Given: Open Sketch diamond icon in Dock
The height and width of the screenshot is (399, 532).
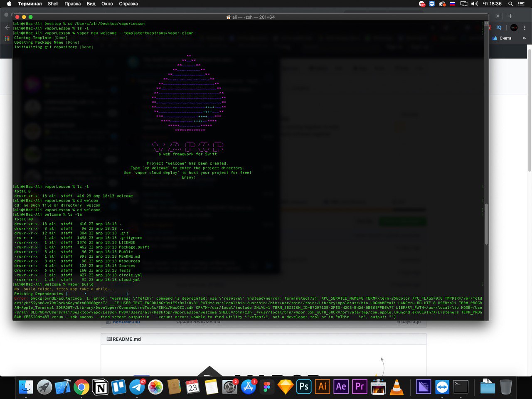Looking at the screenshot, I should pyautogui.click(x=285, y=387).
